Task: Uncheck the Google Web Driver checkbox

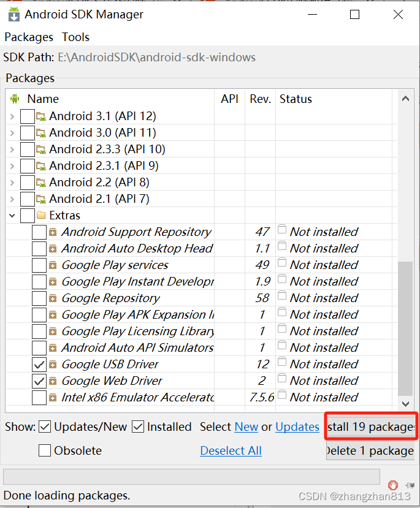Action: 39,381
